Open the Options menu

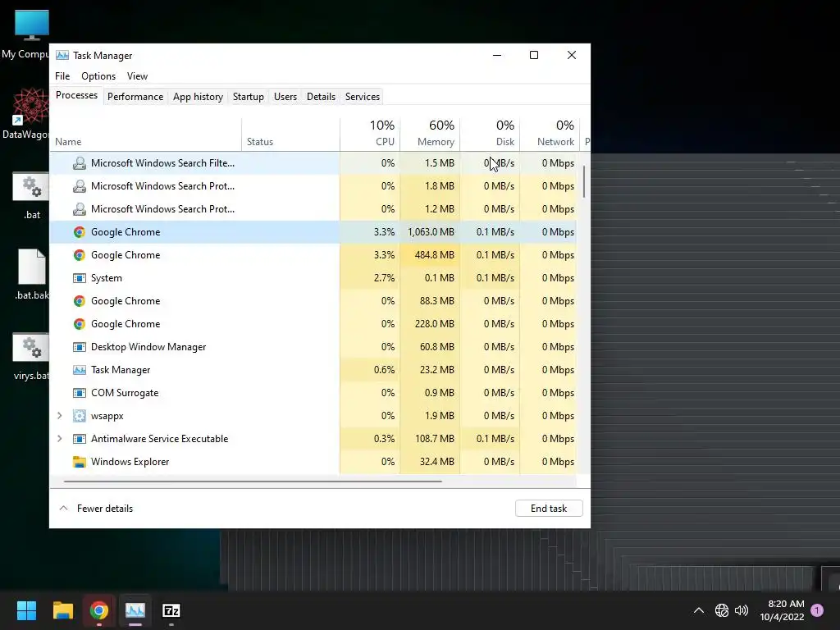pos(98,76)
